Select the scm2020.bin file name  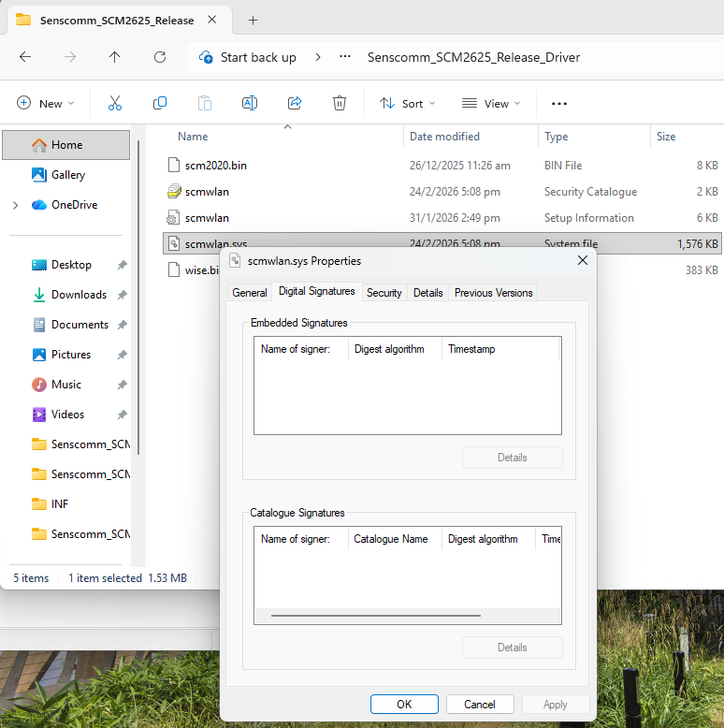(216, 166)
